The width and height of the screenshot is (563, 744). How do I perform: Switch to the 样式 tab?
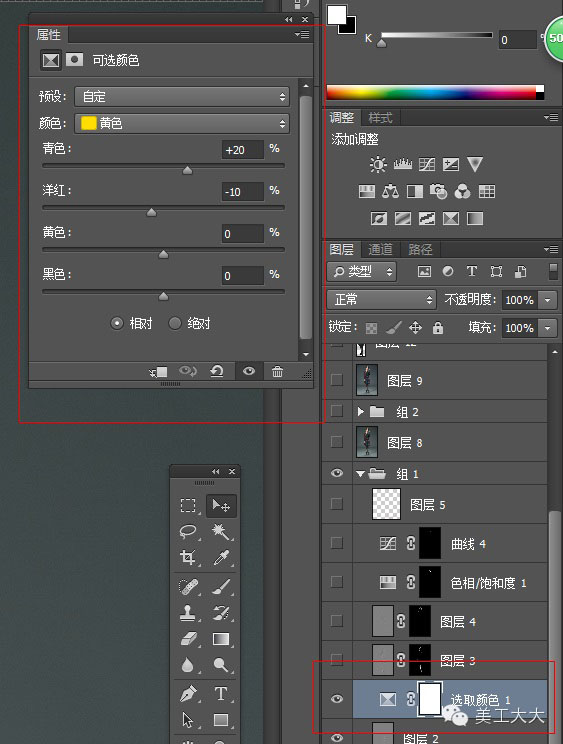[380, 117]
